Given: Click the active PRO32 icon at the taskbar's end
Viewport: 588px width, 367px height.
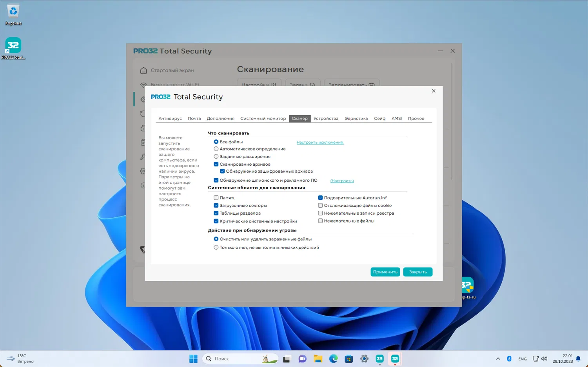Looking at the screenshot, I should (x=395, y=359).
